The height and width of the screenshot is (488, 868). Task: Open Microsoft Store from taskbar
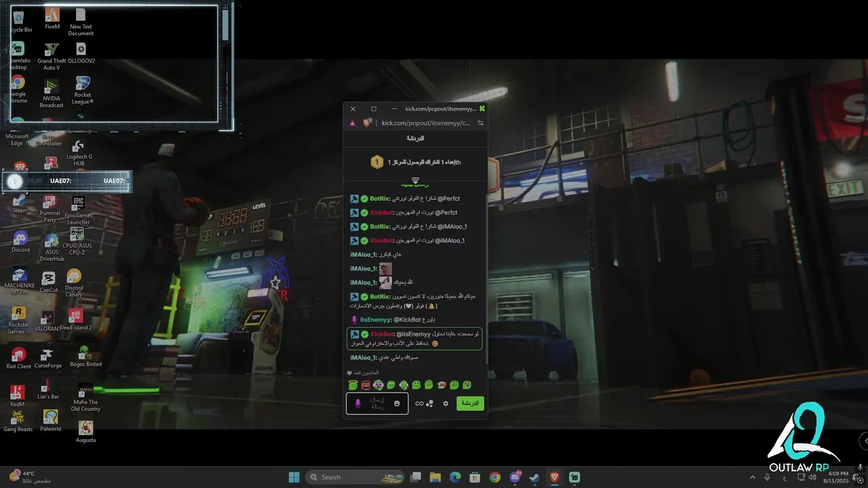(x=475, y=477)
